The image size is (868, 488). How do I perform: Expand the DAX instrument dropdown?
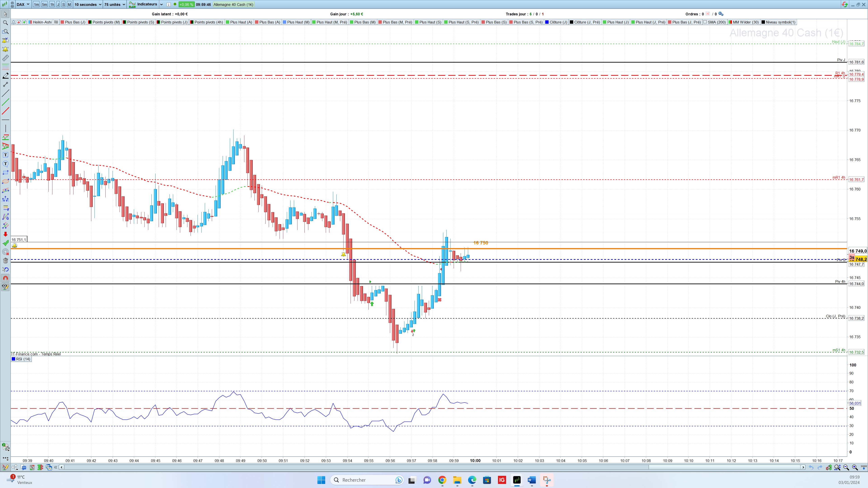click(28, 4)
